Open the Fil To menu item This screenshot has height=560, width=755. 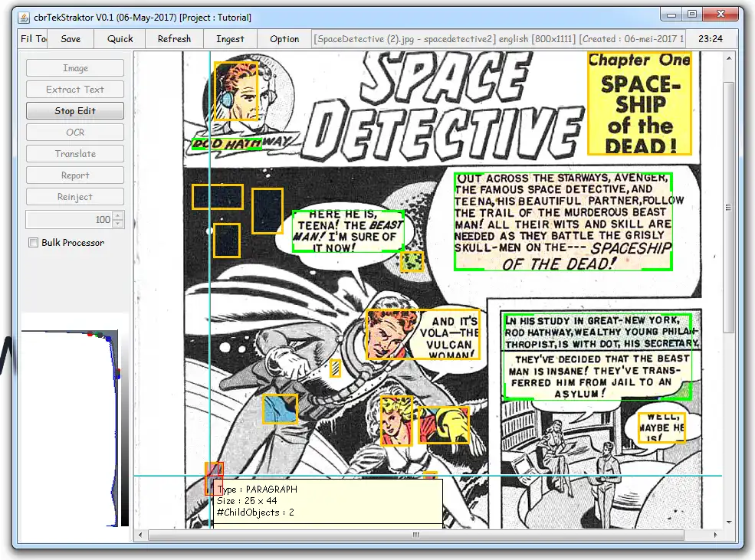tap(33, 39)
